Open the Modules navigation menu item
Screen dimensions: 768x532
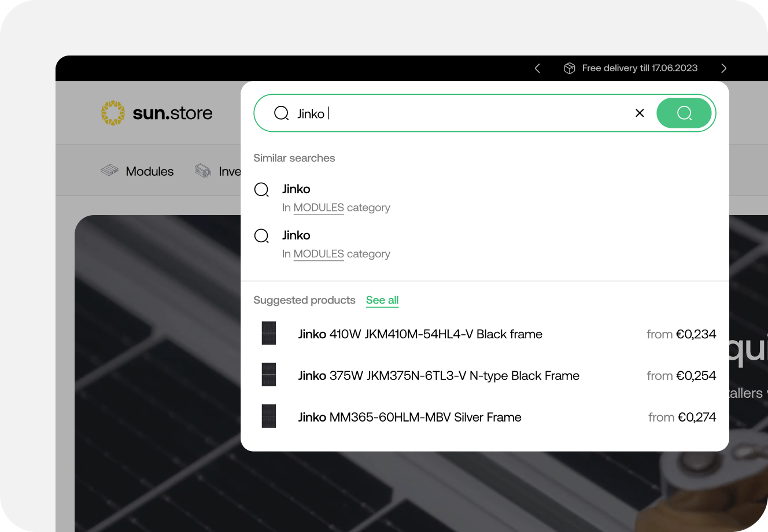pos(149,171)
